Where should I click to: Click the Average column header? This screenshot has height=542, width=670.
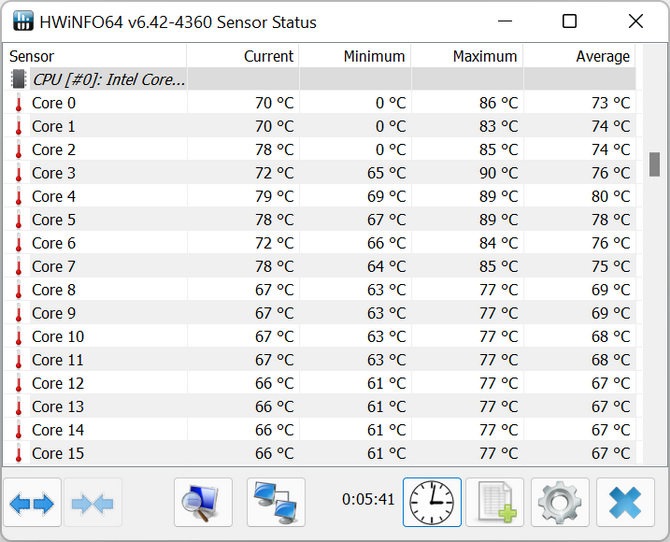pos(579,56)
